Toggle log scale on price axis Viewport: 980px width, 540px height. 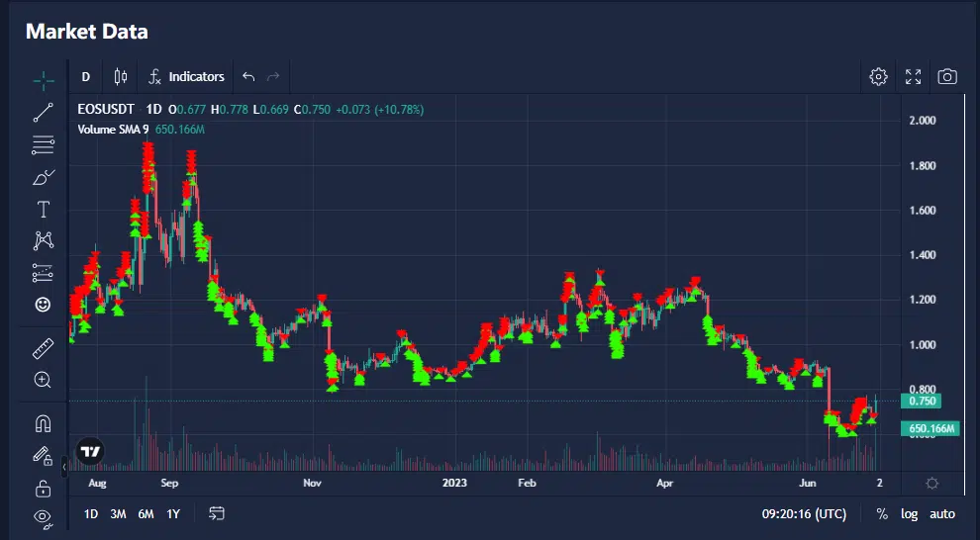909,513
